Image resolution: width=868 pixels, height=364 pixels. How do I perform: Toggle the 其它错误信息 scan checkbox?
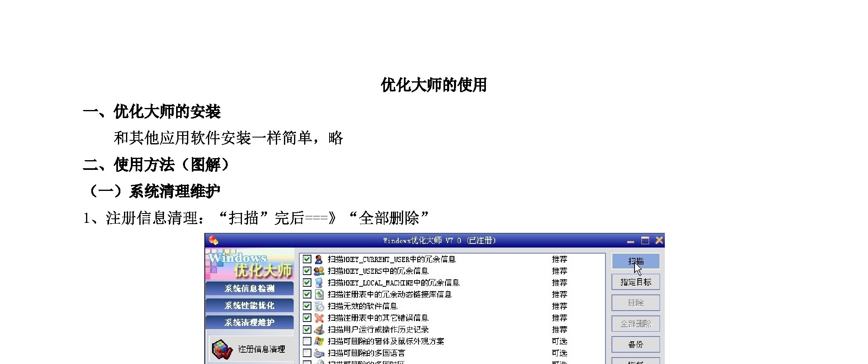coord(307,318)
